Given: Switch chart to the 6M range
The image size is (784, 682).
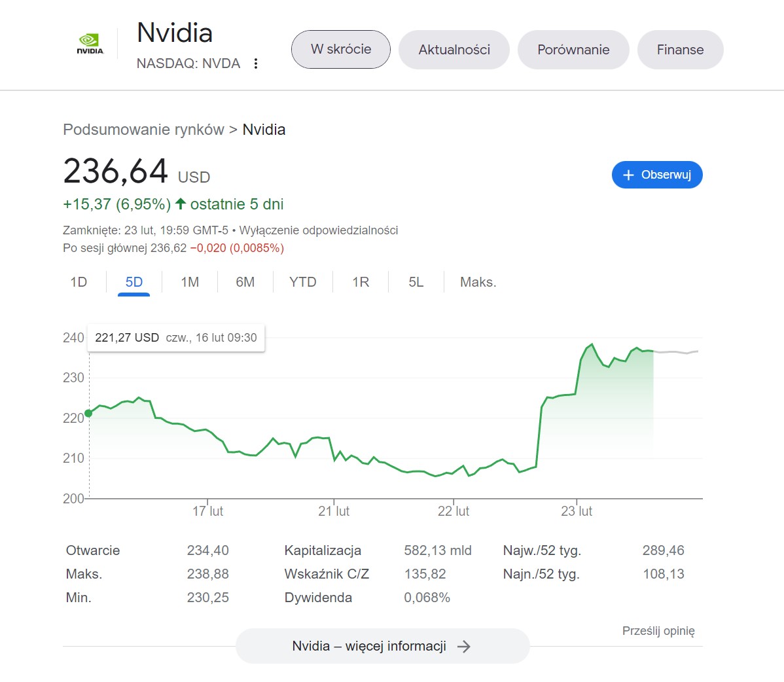Looking at the screenshot, I should tap(245, 282).
